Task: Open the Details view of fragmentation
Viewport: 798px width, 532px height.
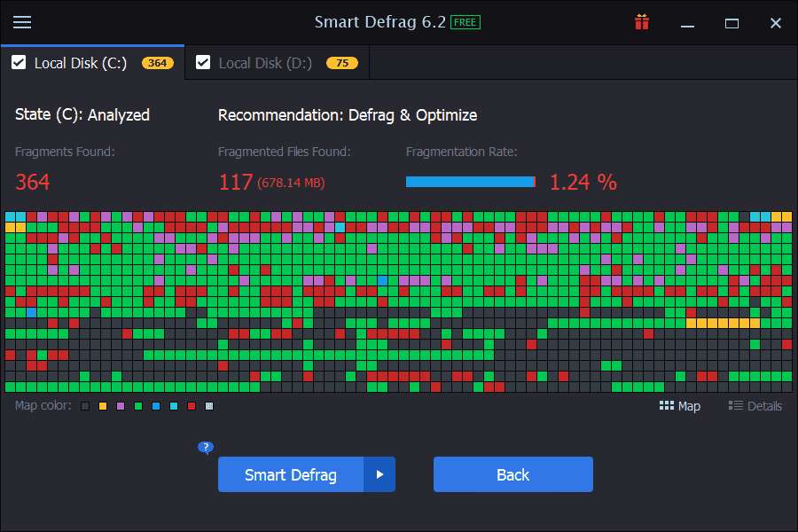Action: pyautogui.click(x=755, y=405)
